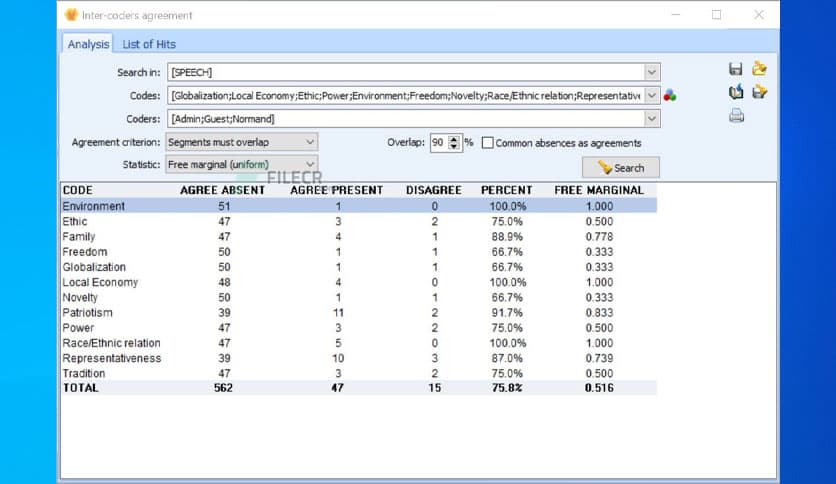Click the disk and folder export icon
Screen dimensions: 836x484
(759, 92)
